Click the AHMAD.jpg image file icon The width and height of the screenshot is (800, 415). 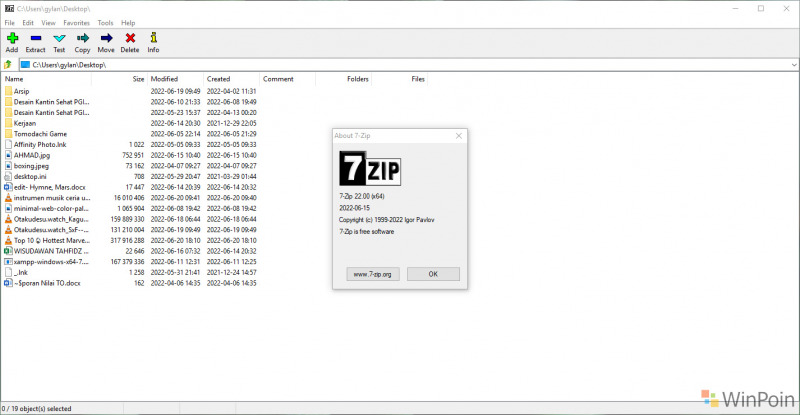[8, 155]
